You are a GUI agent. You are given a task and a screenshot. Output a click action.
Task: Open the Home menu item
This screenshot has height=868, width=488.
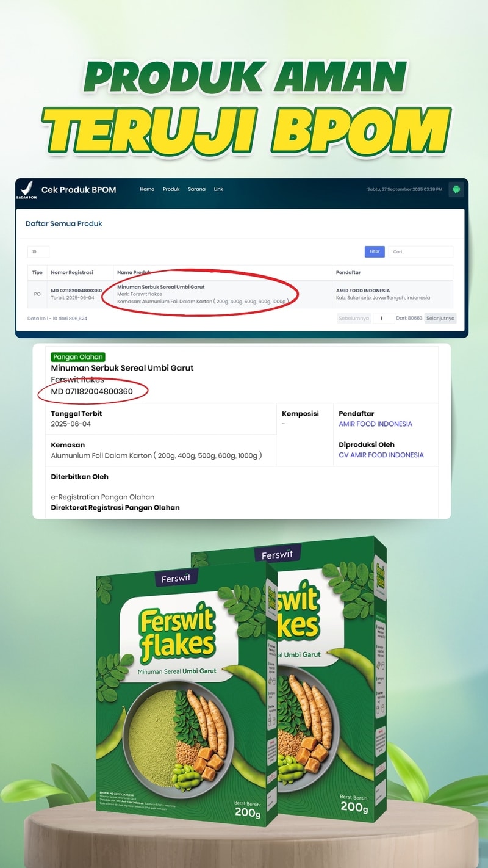(x=147, y=189)
